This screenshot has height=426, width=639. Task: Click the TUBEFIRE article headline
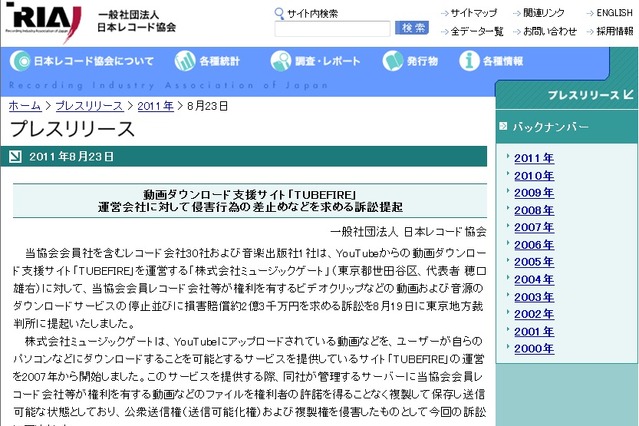(x=250, y=201)
